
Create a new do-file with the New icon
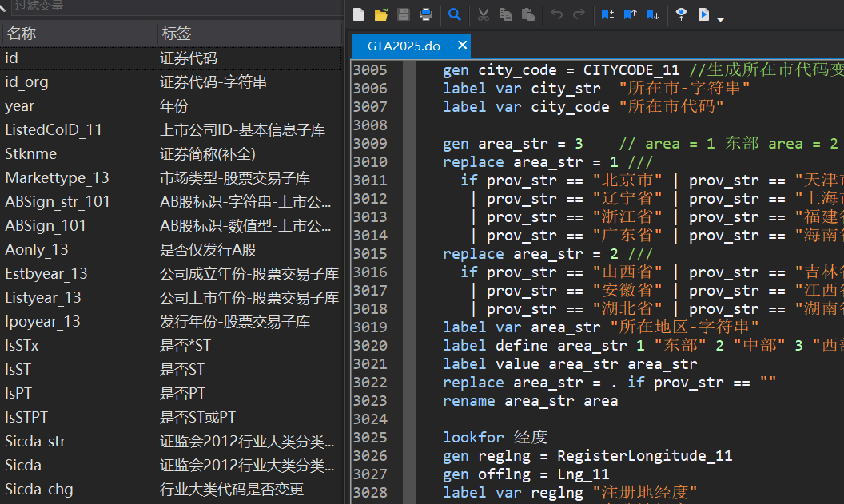click(359, 14)
